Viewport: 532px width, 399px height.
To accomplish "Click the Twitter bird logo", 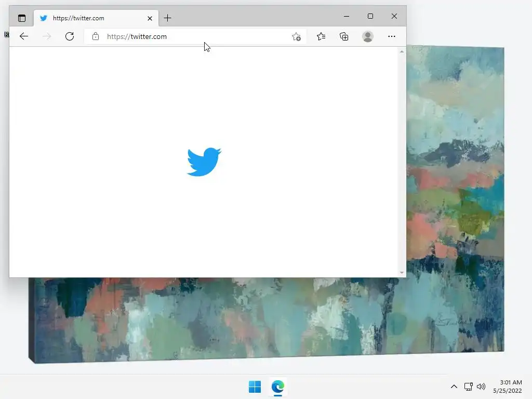I will [x=204, y=162].
